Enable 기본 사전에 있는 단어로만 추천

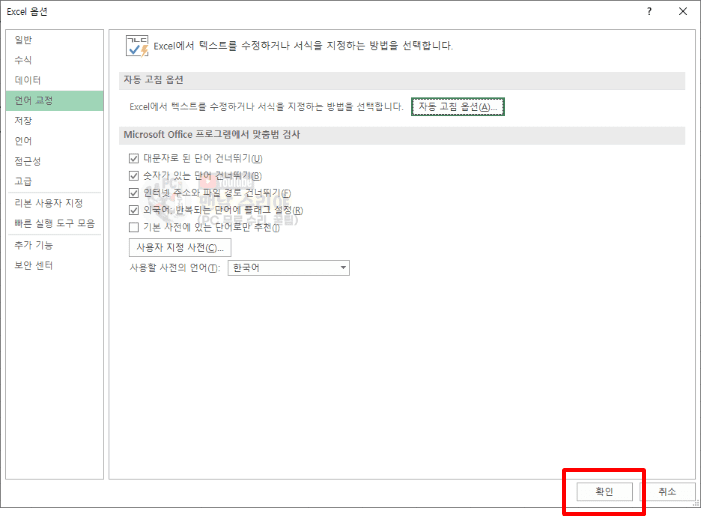pos(134,227)
